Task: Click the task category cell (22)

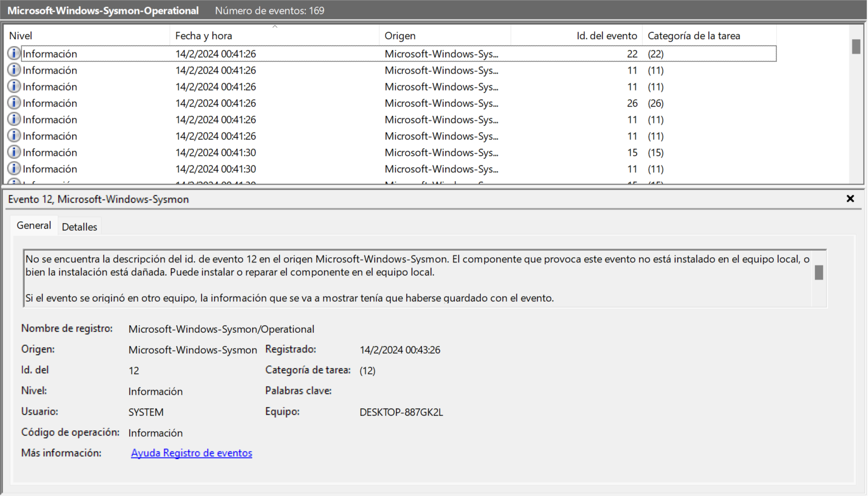Action: pyautogui.click(x=656, y=54)
